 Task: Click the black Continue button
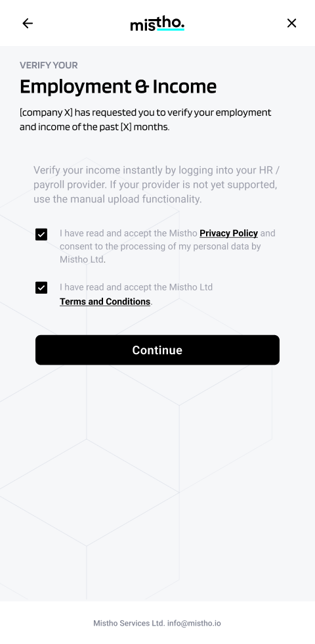tap(157, 350)
